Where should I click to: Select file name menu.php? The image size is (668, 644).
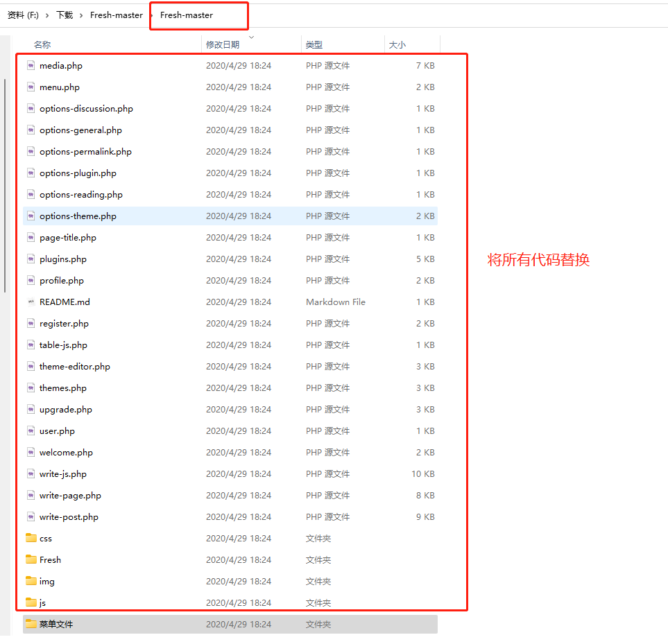(60, 87)
